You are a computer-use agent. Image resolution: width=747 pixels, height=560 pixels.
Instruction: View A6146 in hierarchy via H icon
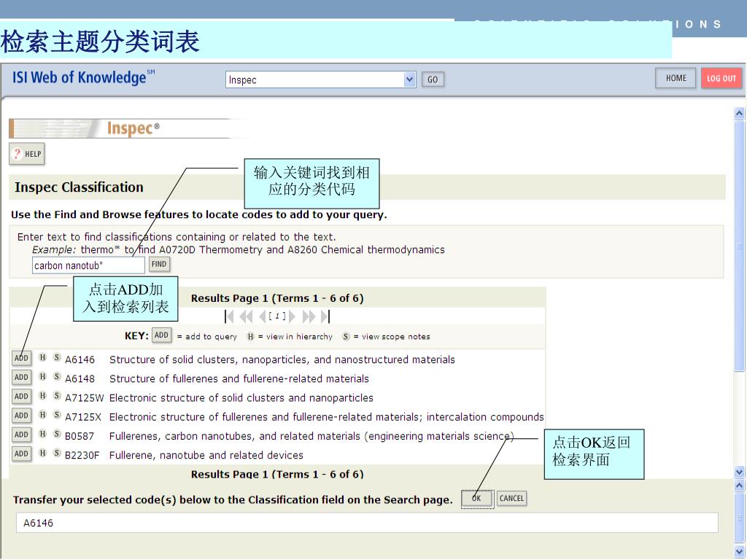click(43, 357)
